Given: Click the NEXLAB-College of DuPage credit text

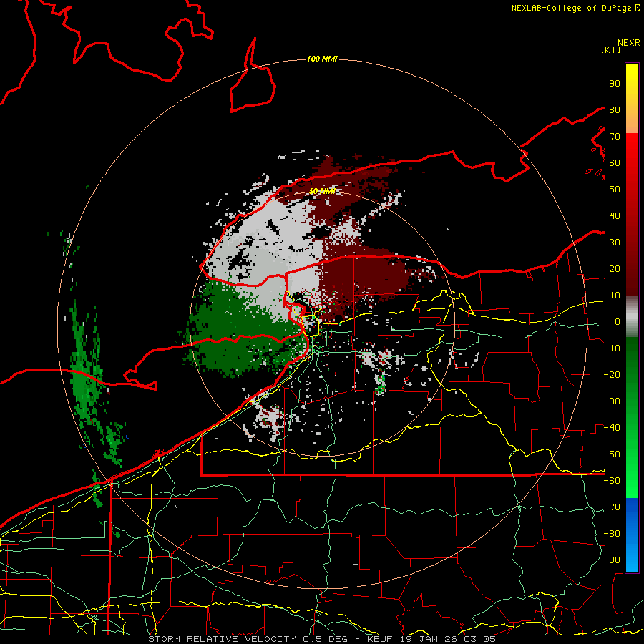Looking at the screenshot, I should click(x=572, y=8).
